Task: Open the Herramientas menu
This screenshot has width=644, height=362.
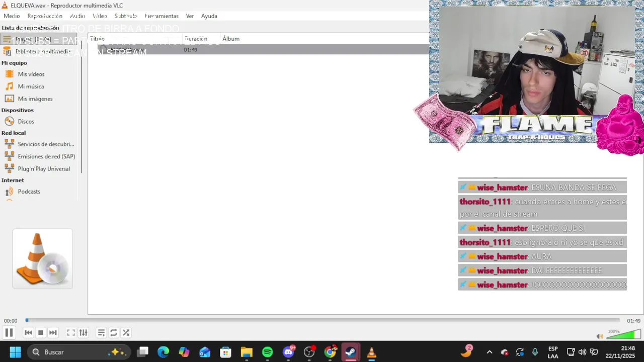Action: 162,16
